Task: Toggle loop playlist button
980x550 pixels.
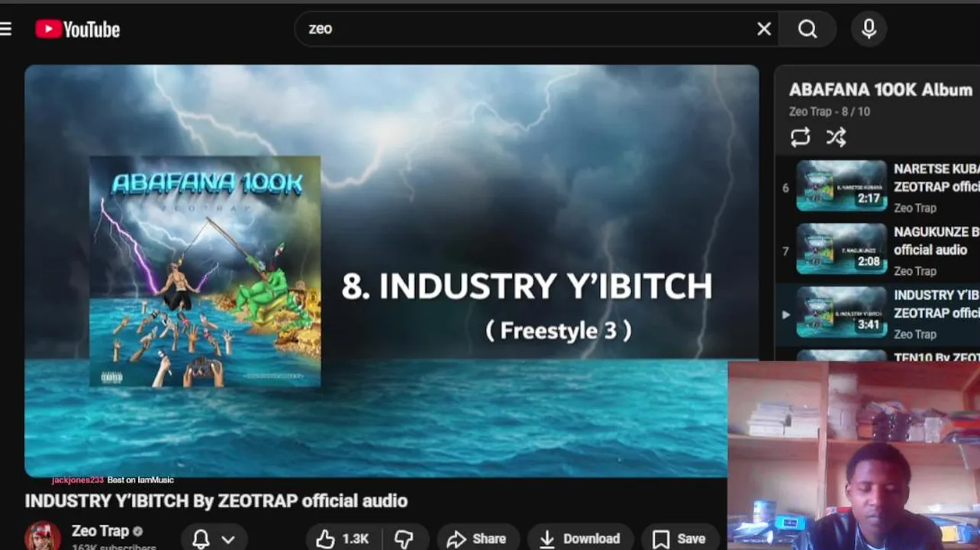Action: coord(800,137)
